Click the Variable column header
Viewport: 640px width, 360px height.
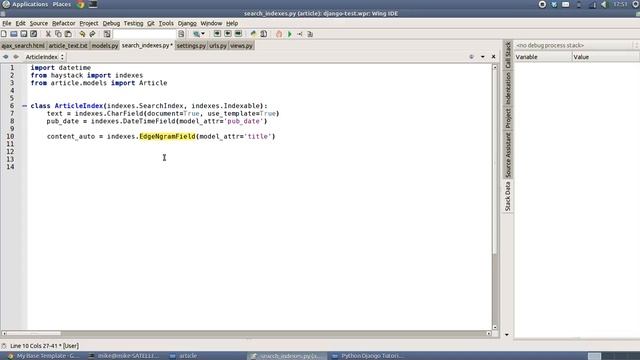[543, 57]
